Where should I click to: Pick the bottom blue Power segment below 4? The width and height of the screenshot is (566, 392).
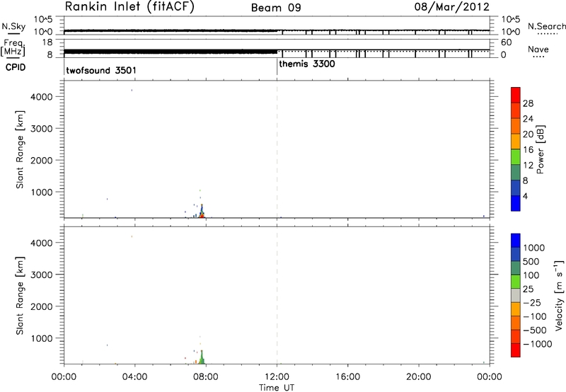click(516, 203)
